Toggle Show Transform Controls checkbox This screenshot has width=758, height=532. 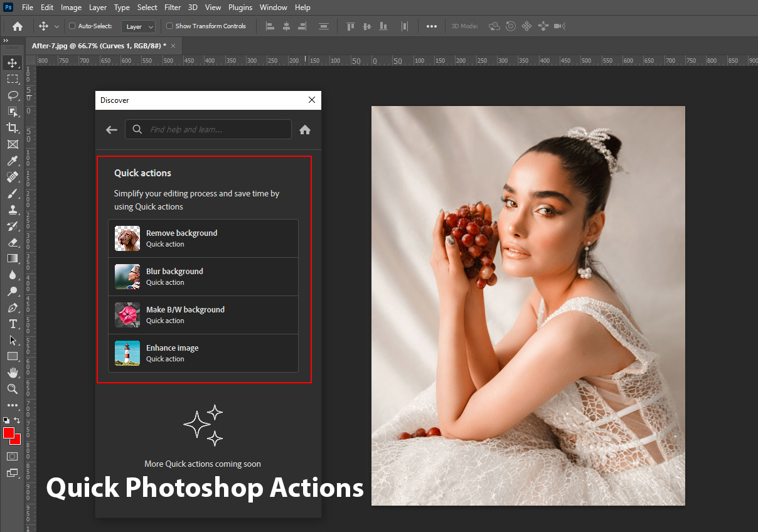169,26
